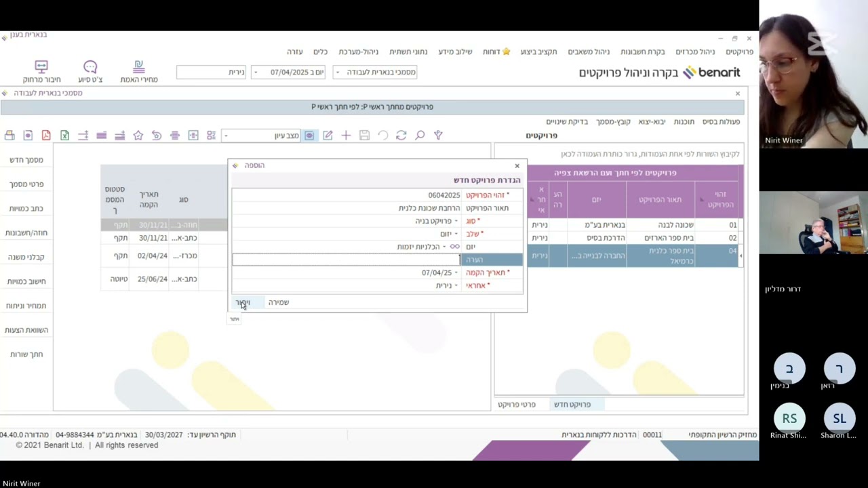Image resolution: width=868 pixels, height=488 pixels.
Task: Click שמירה to save the new project
Action: [x=278, y=302]
